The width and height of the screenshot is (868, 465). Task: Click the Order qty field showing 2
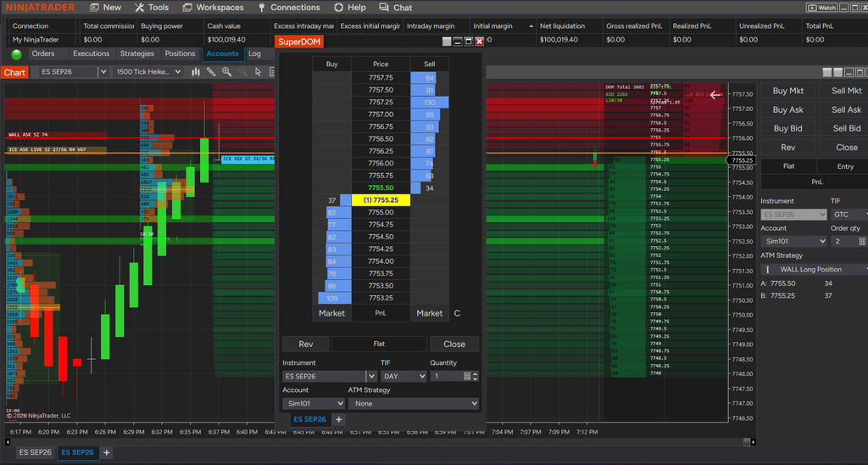coord(843,242)
